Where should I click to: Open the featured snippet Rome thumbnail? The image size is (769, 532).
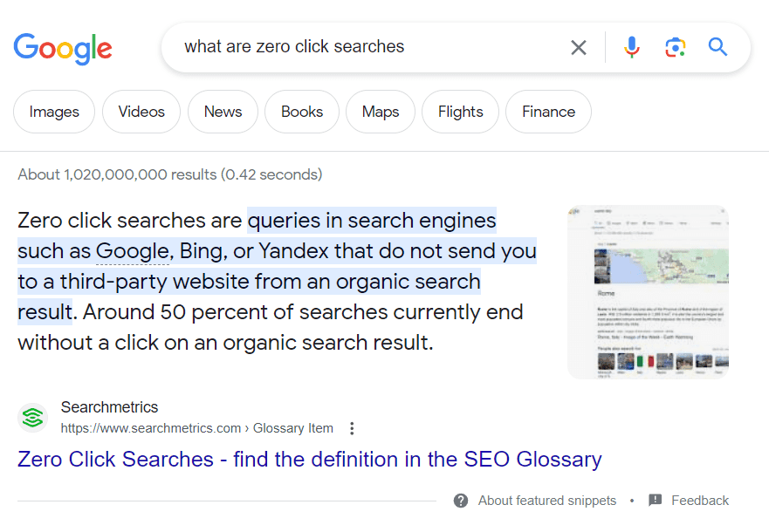[x=648, y=291]
